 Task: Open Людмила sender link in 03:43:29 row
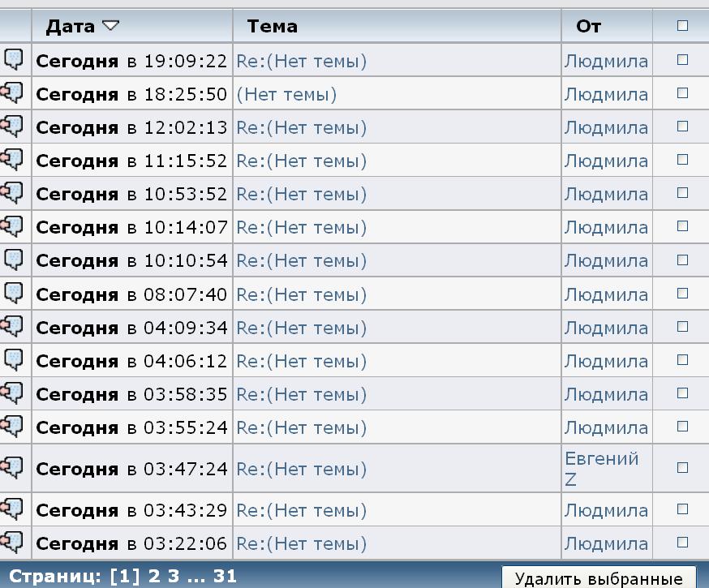click(x=606, y=511)
